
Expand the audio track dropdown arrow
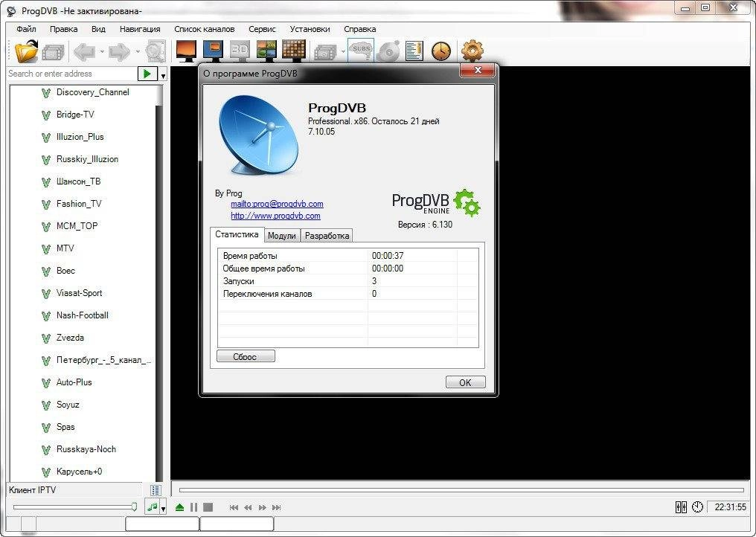[164, 509]
